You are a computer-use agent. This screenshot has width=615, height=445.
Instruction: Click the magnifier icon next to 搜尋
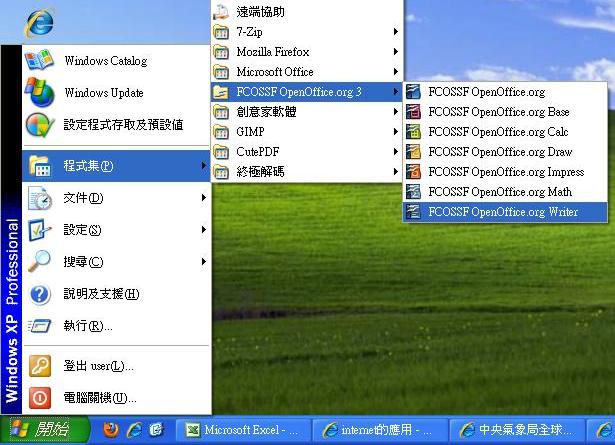click(40, 262)
